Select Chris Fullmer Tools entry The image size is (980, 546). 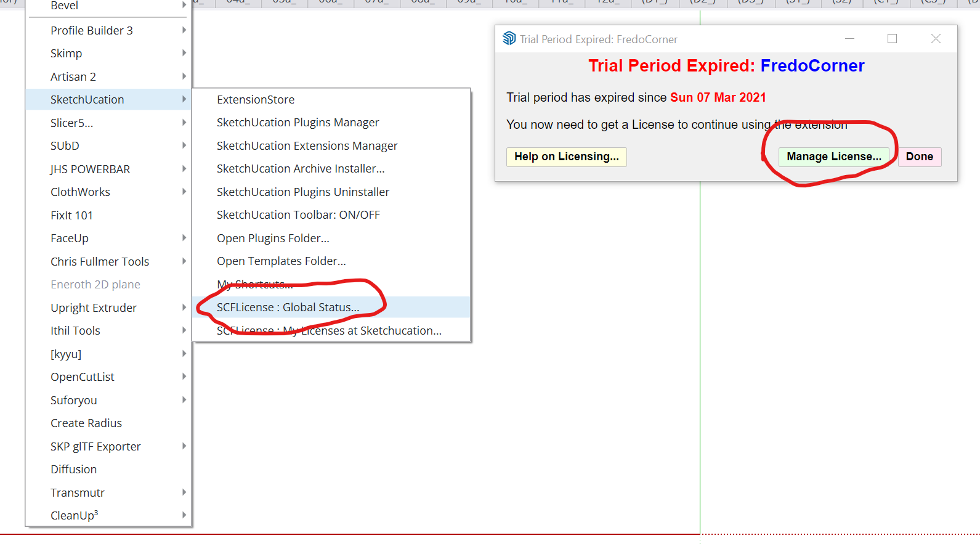[108, 261]
